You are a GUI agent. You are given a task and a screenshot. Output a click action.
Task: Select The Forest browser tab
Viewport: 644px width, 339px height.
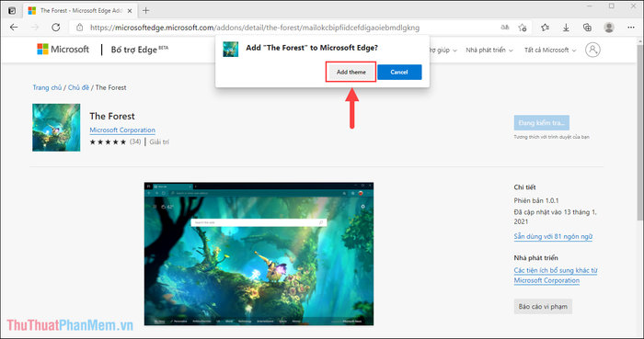81,11
